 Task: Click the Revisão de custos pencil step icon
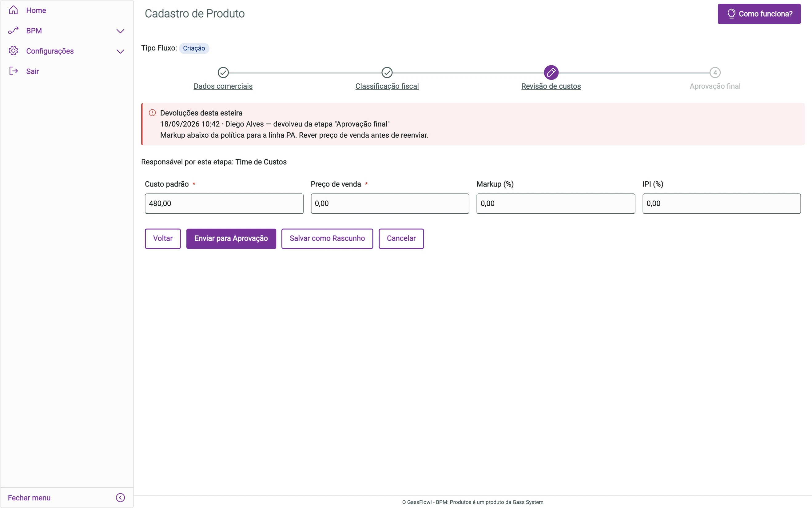tap(551, 72)
